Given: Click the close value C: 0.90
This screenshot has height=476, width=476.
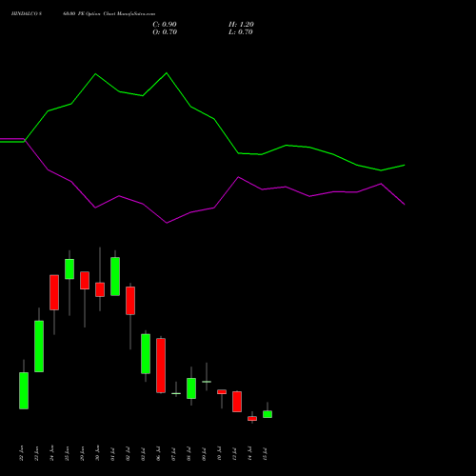Looking at the screenshot, I should (x=165, y=25).
